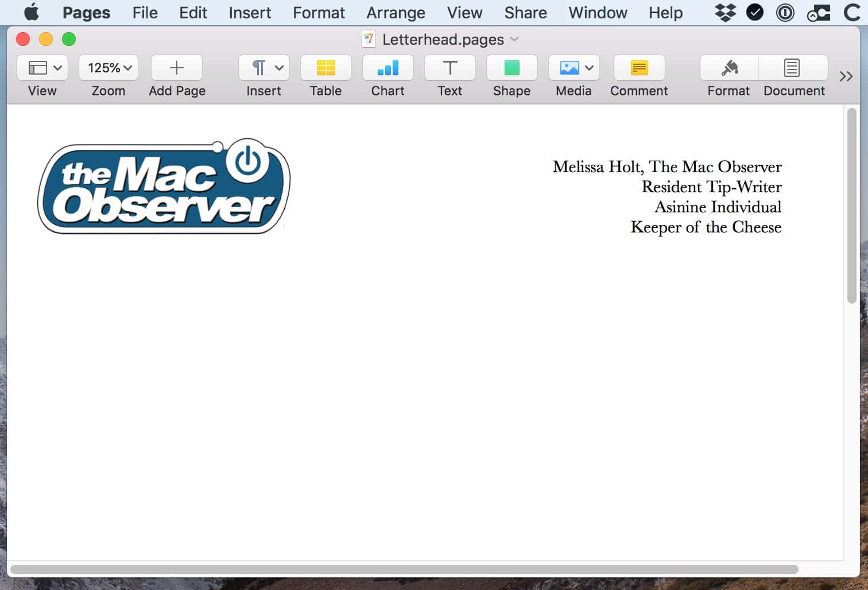Add a comment with the Comment icon
Viewport: 868px width, 590px height.
click(x=639, y=68)
